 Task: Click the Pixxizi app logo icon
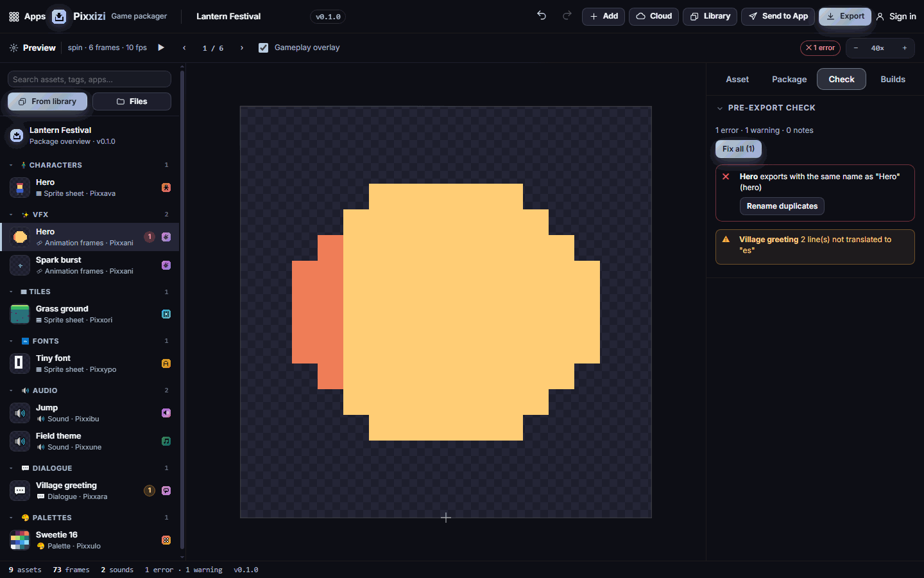coord(59,17)
